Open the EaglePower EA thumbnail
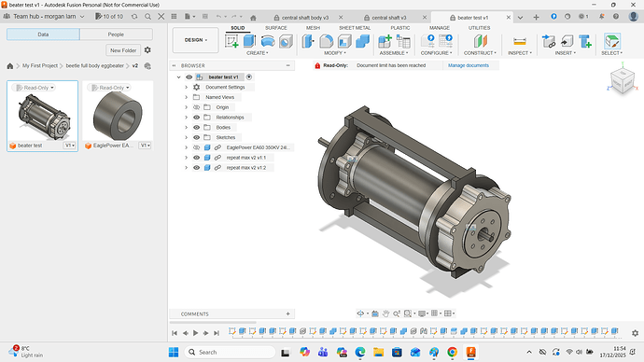This screenshot has height=362, width=644. click(x=118, y=116)
